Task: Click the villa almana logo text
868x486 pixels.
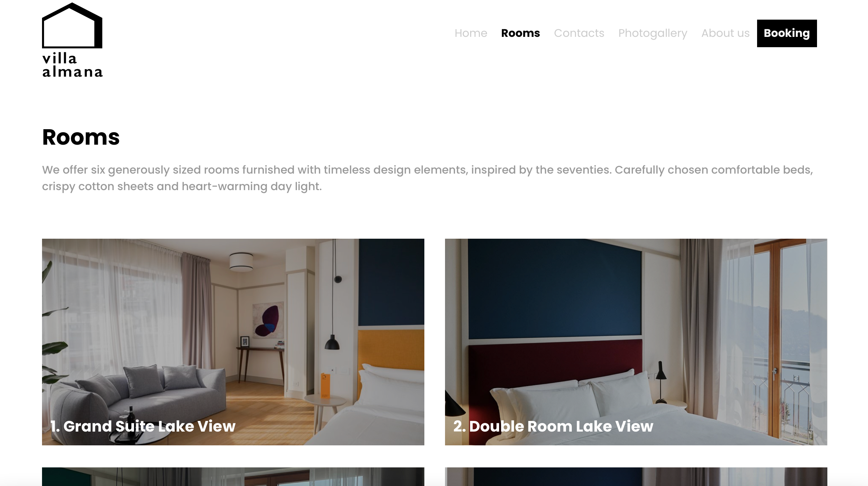Action: tap(72, 65)
